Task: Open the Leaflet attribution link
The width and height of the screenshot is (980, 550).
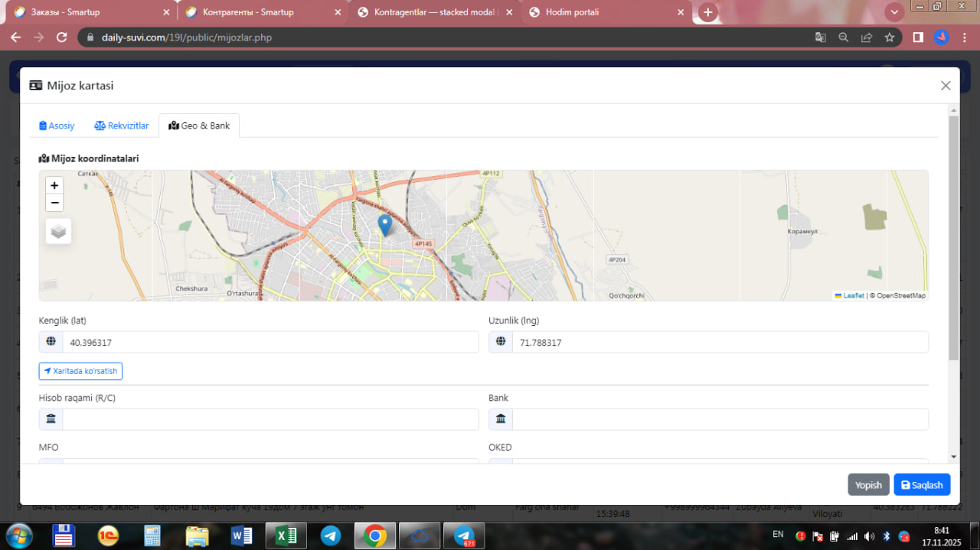Action: pos(853,295)
